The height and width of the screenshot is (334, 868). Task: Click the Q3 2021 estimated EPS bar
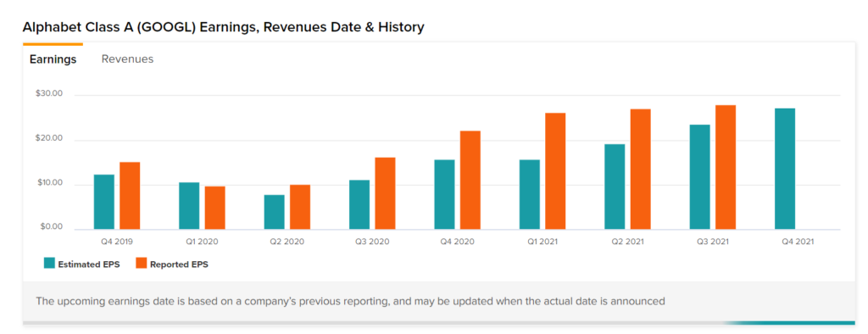[699, 177]
